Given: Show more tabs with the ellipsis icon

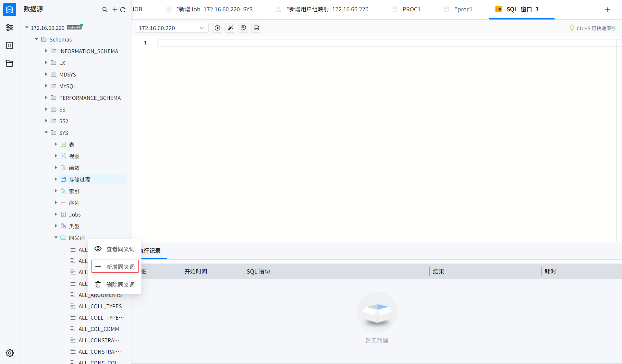Looking at the screenshot, I should pos(584,10).
